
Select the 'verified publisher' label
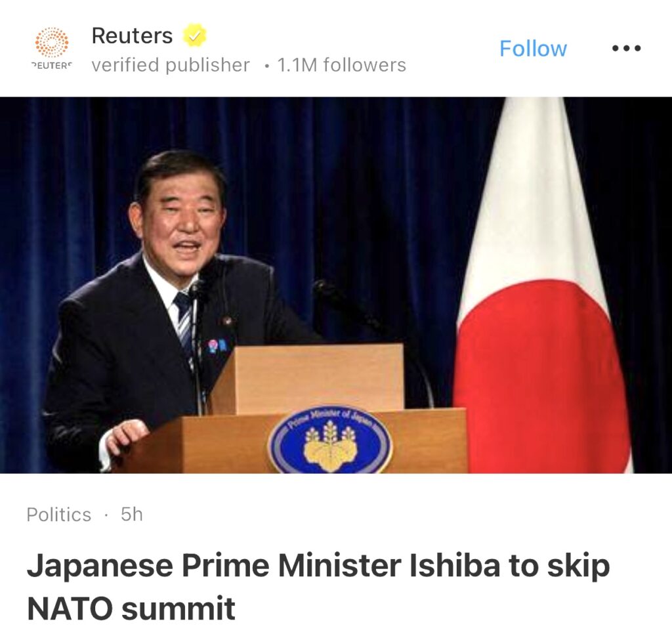pyautogui.click(x=171, y=65)
